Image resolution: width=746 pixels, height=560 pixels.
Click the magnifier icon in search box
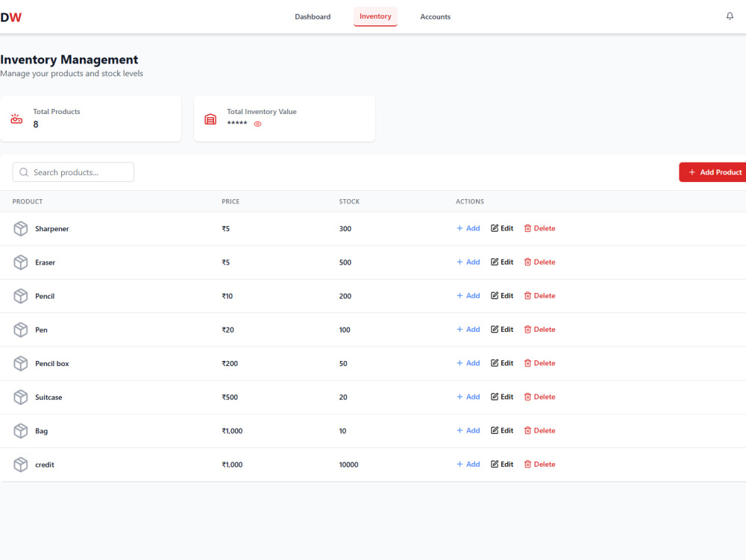point(24,172)
